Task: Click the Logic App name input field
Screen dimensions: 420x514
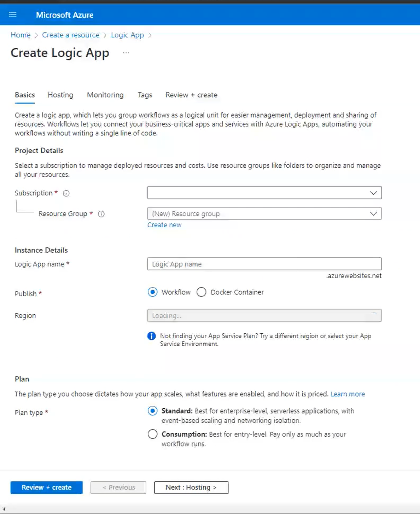Action: [x=264, y=264]
